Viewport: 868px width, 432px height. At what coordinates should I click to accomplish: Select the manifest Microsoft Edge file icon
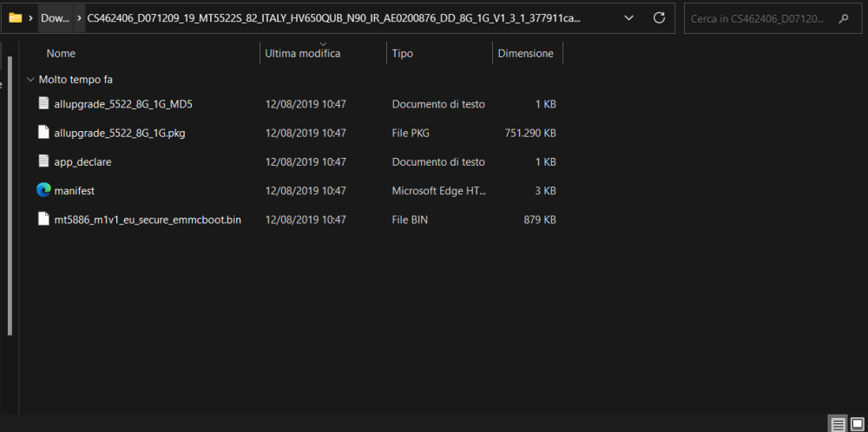[43, 190]
